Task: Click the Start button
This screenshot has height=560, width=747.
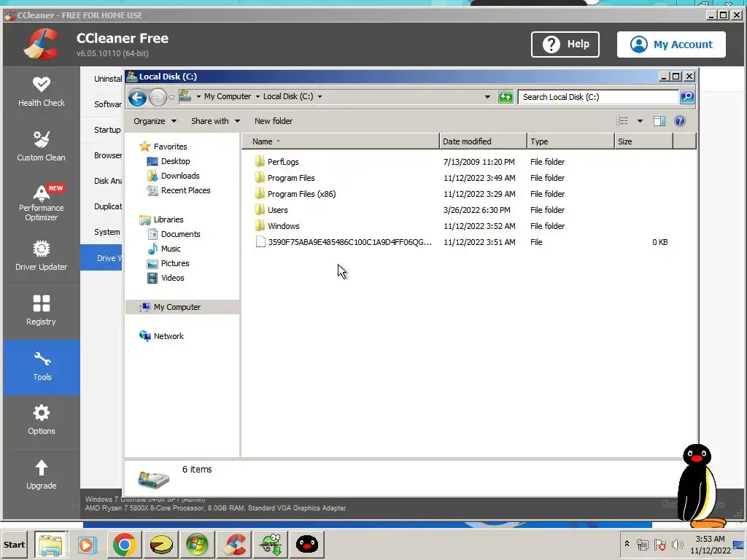Action: click(15, 545)
